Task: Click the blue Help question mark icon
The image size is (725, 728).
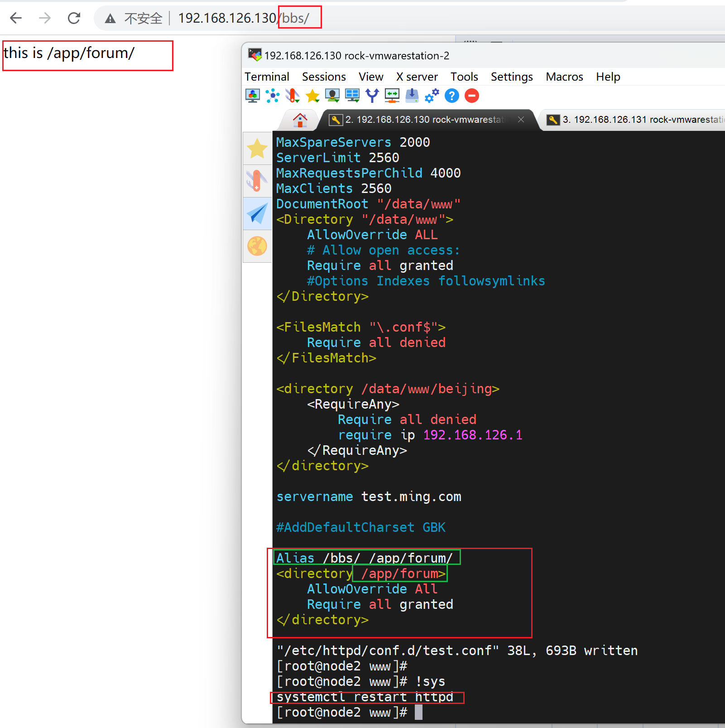Action: click(x=452, y=96)
